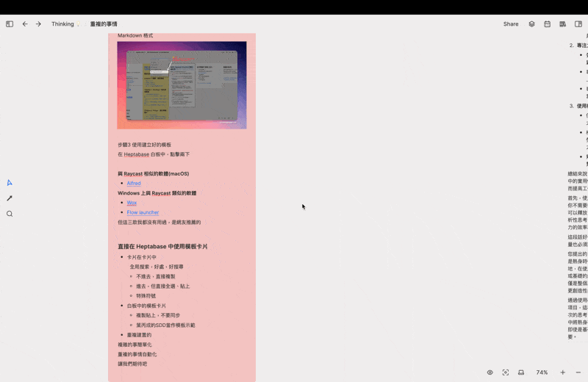Click the line 步驟3 使用建立好的模板
This screenshot has width=588, height=382.
(144, 145)
